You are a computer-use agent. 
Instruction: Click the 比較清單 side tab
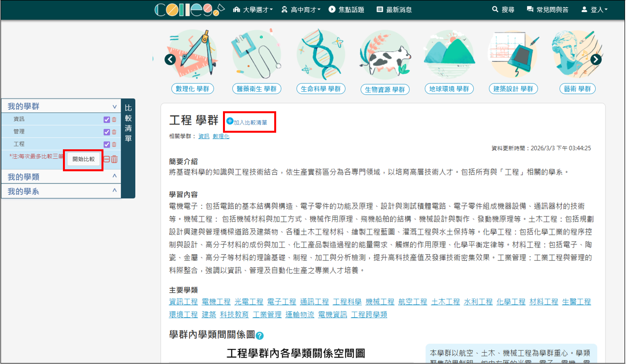(x=128, y=123)
